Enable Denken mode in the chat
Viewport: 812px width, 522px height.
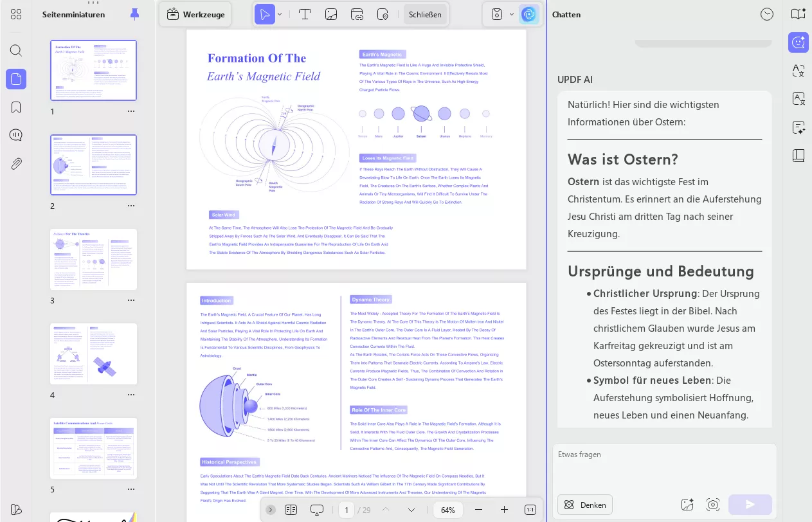tap(584, 505)
